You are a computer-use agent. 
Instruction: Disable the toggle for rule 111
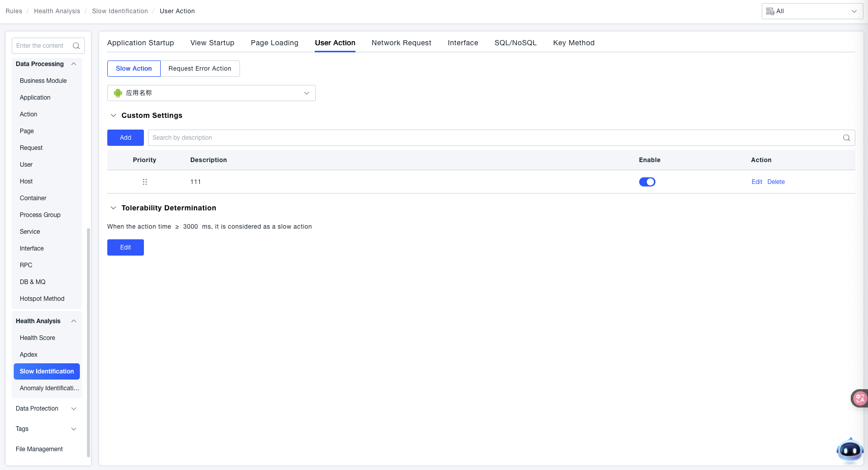click(647, 182)
